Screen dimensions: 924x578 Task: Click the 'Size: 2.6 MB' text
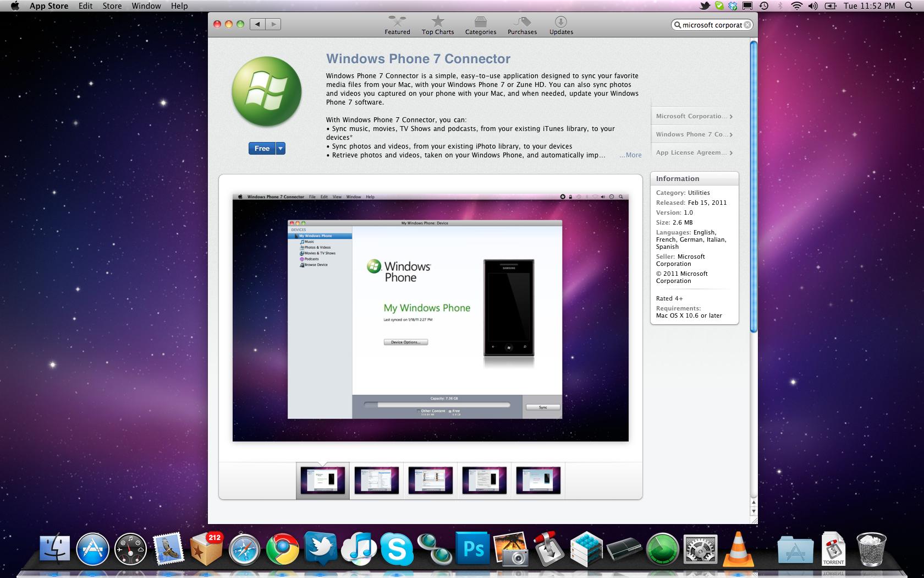pos(674,222)
